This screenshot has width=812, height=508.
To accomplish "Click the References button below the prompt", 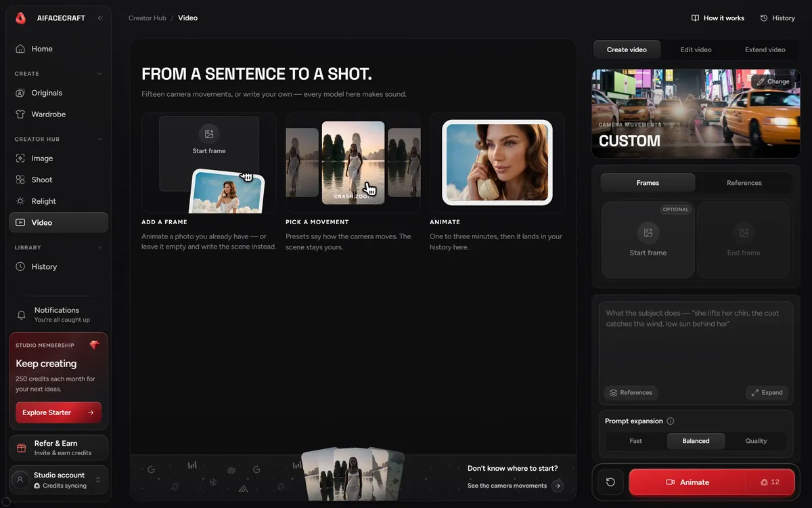I will 631,393.
